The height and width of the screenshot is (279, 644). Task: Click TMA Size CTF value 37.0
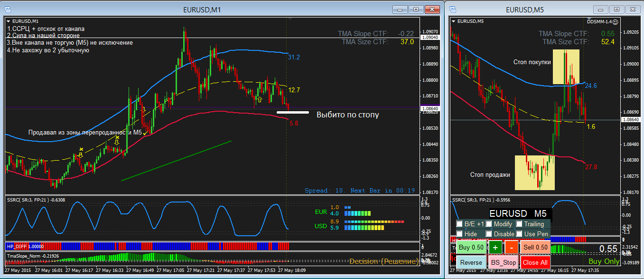[x=407, y=42]
